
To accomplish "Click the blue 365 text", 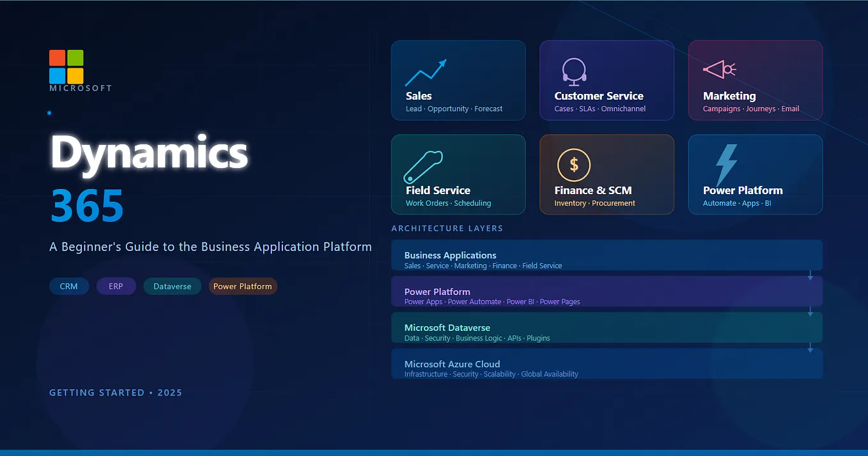I will pos(87,206).
